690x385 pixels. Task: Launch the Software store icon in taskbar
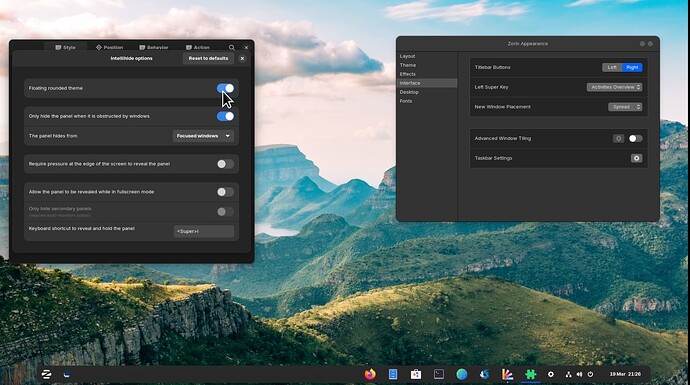tap(415, 374)
